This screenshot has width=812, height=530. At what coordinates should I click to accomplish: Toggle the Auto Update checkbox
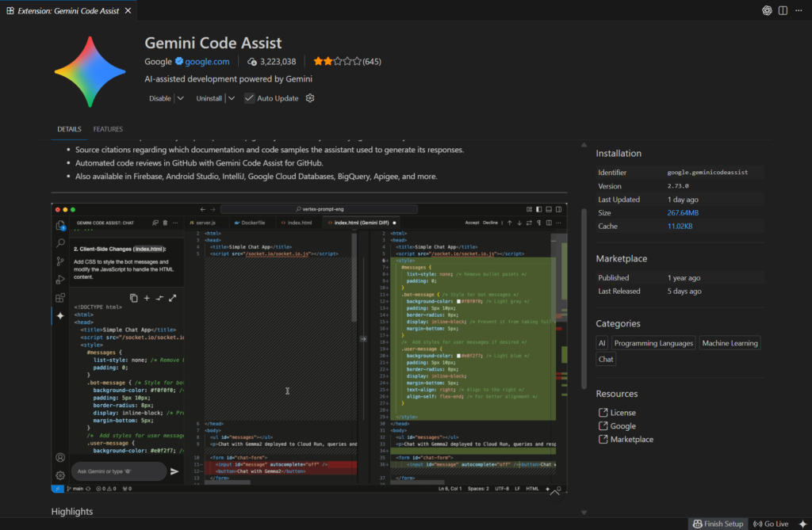(x=250, y=98)
